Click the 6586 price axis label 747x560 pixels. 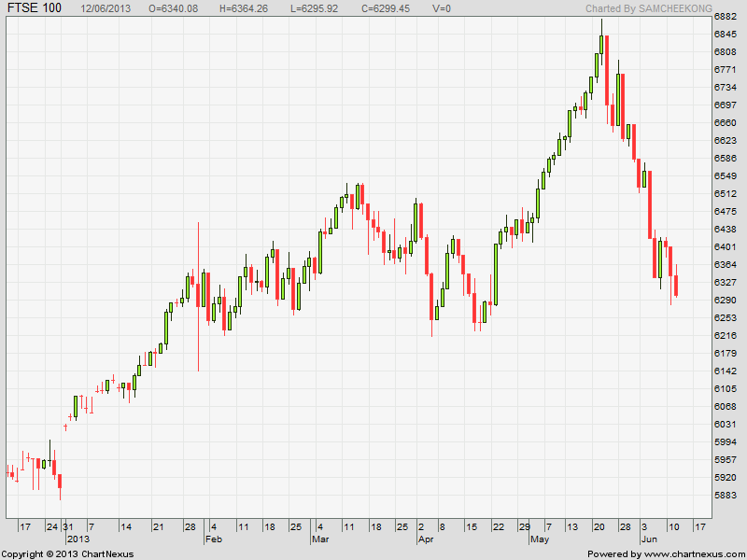point(726,158)
